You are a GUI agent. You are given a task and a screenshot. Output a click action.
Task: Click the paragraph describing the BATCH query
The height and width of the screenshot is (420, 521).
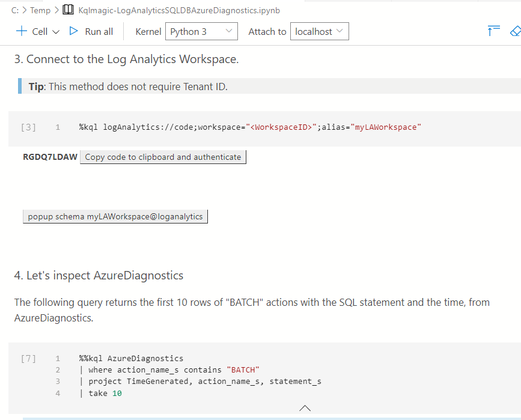tap(252, 310)
